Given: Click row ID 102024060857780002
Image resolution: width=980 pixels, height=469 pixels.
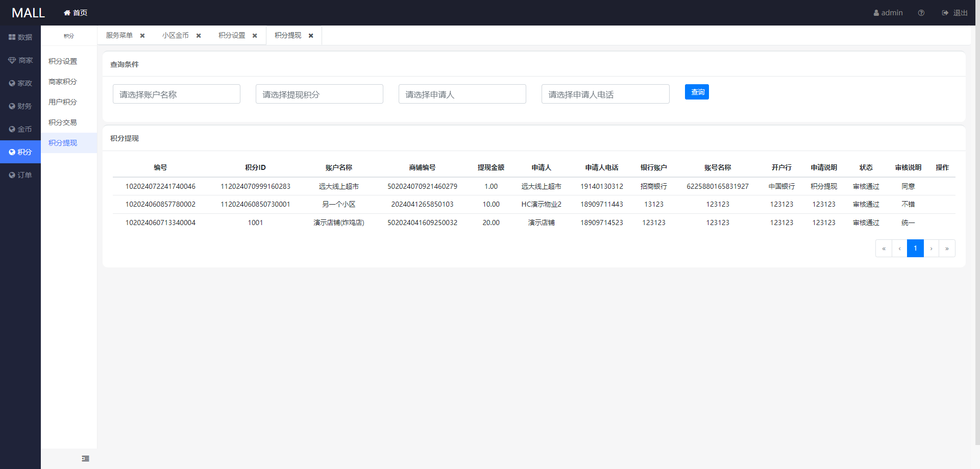Looking at the screenshot, I should coord(160,204).
